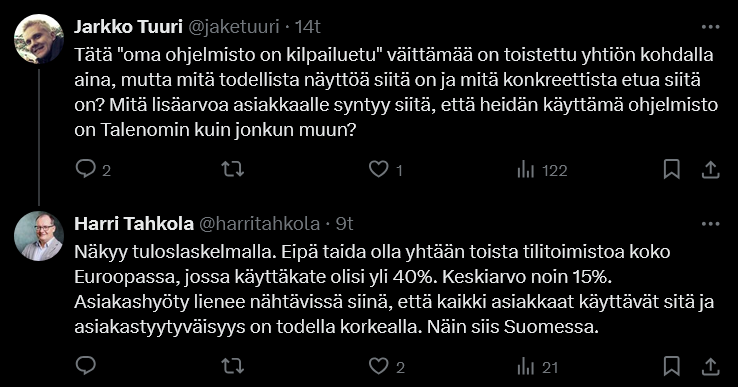Image resolution: width=738 pixels, height=387 pixels.
Task: Bookmark Harri Tahkola's tweet
Action: pos(672,366)
